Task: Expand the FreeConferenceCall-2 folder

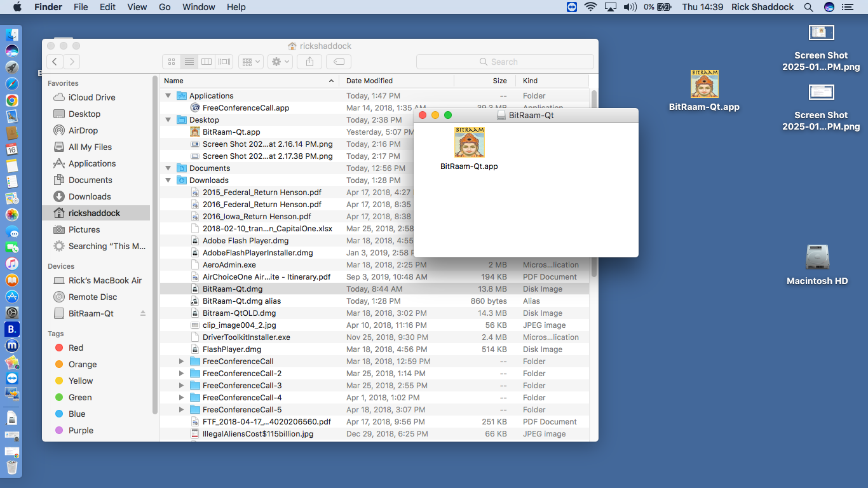Action: (181, 374)
